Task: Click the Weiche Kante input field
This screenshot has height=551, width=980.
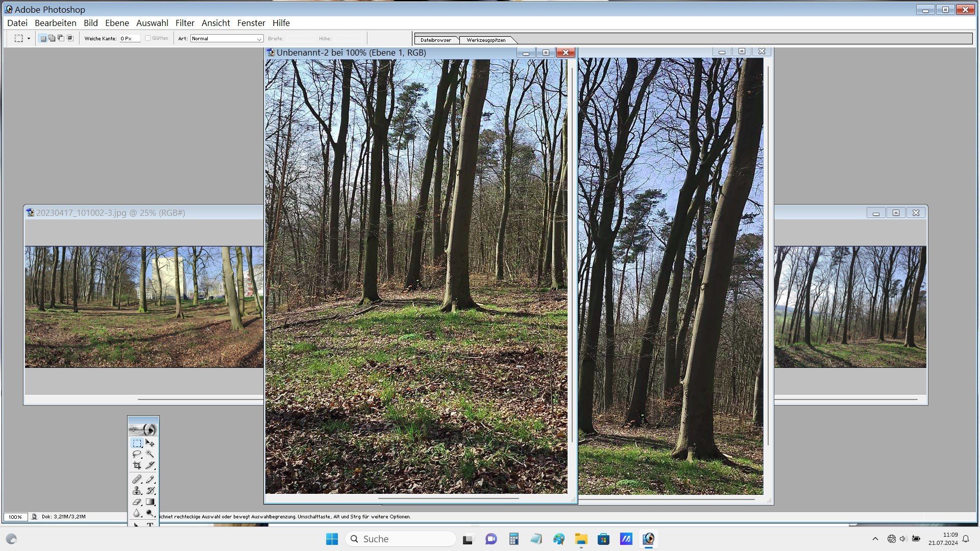Action: [129, 38]
